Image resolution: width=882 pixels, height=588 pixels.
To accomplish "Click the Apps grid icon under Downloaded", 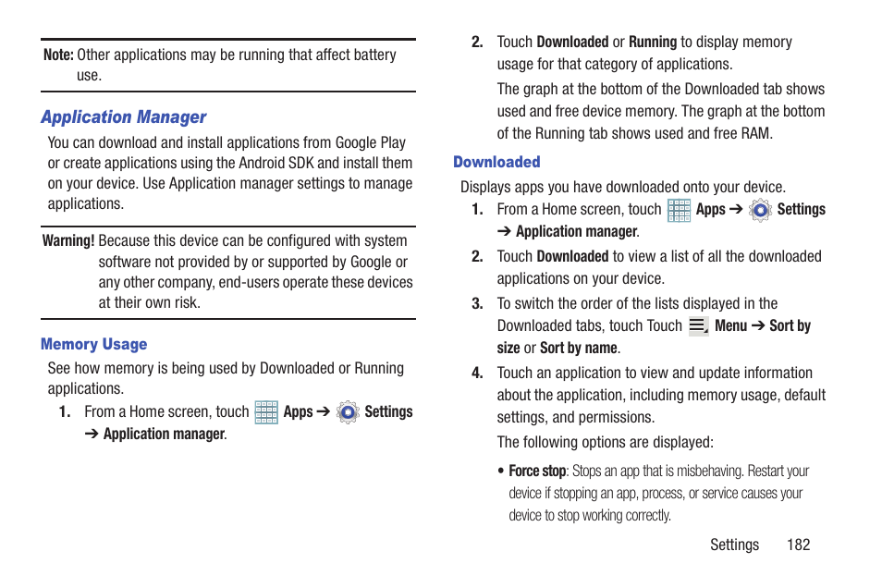I will [679, 210].
